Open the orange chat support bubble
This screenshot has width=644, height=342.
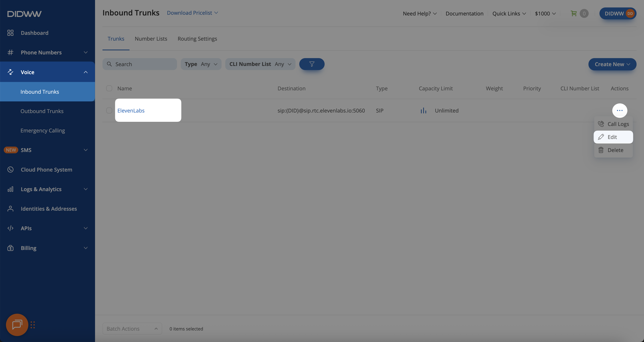(x=17, y=324)
